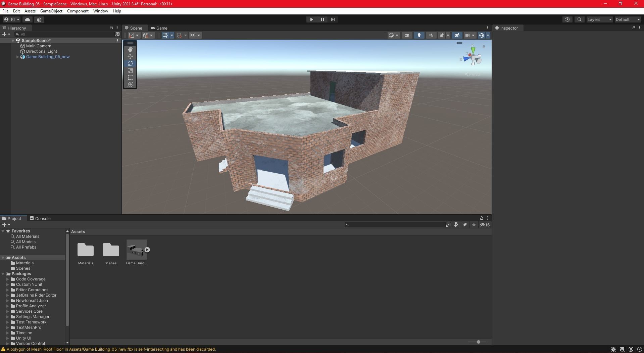This screenshot has width=644, height=353.
Task: Select the Transform tool
Action: (130, 85)
